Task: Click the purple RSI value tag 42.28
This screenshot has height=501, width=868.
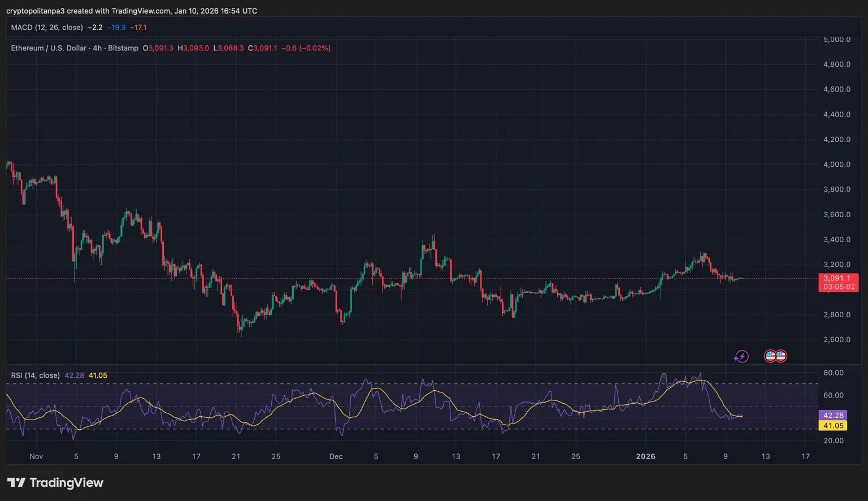Action: click(833, 415)
